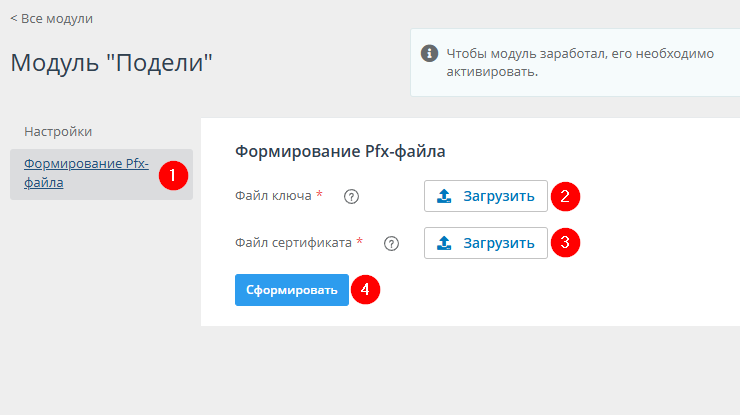Click the activation notice text
The image size is (740, 415).
(580, 62)
